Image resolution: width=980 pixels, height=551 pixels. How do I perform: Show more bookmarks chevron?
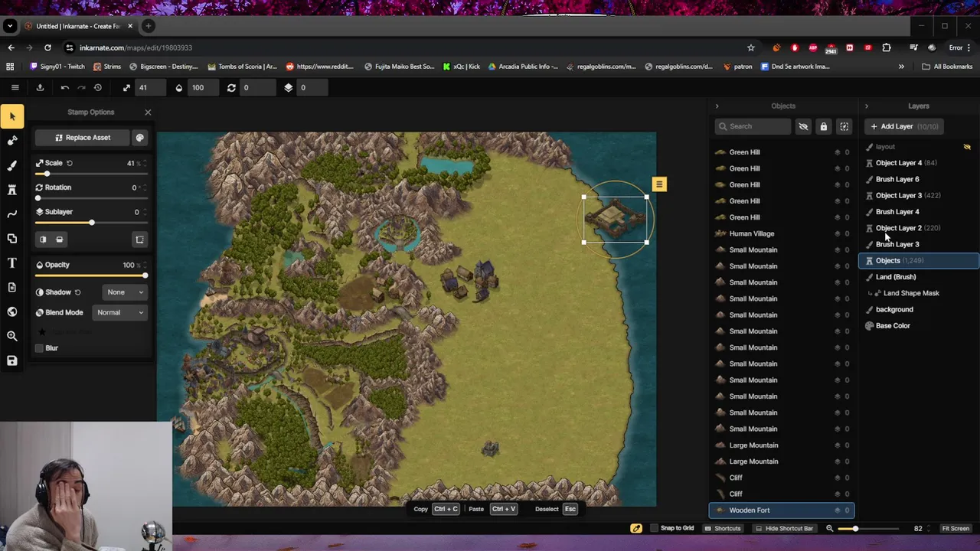coord(901,67)
